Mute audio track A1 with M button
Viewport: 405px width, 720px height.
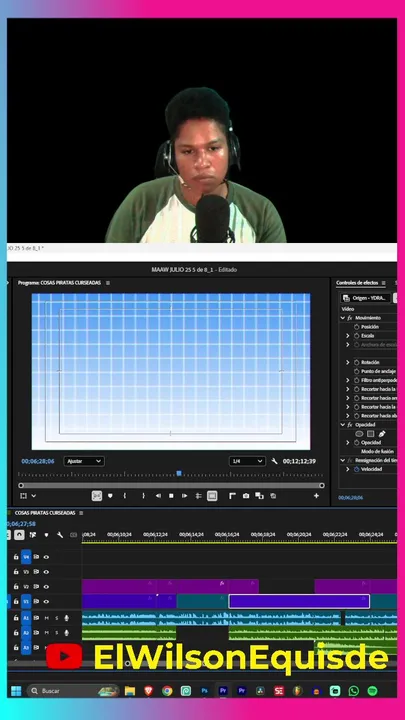pyautogui.click(x=46, y=618)
